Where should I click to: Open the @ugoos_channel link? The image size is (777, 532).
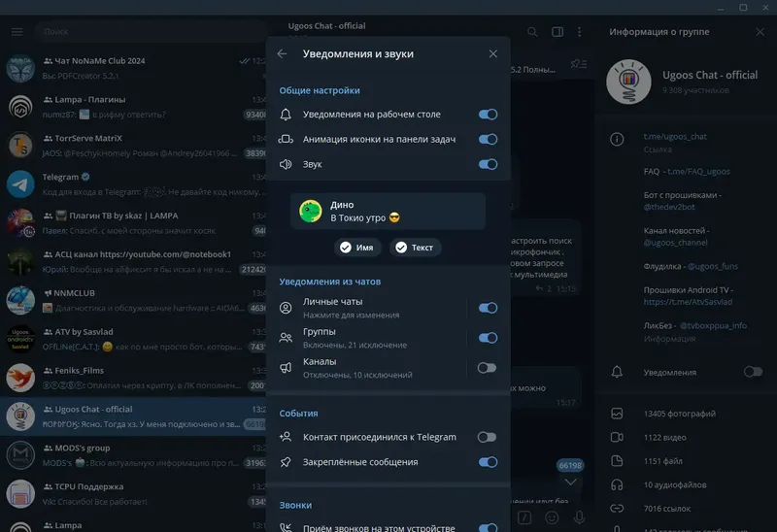[675, 243]
